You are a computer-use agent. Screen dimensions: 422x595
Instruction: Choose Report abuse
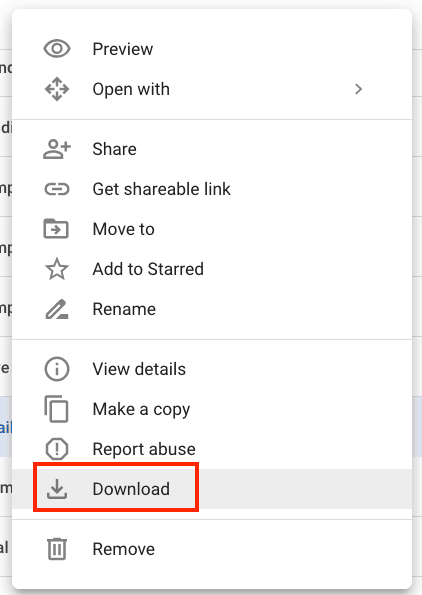coord(212,449)
